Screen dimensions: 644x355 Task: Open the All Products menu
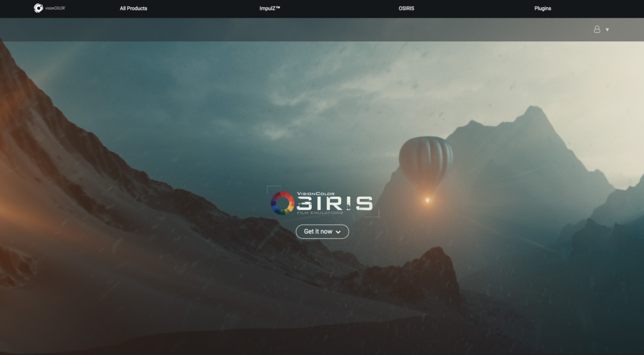pos(133,9)
